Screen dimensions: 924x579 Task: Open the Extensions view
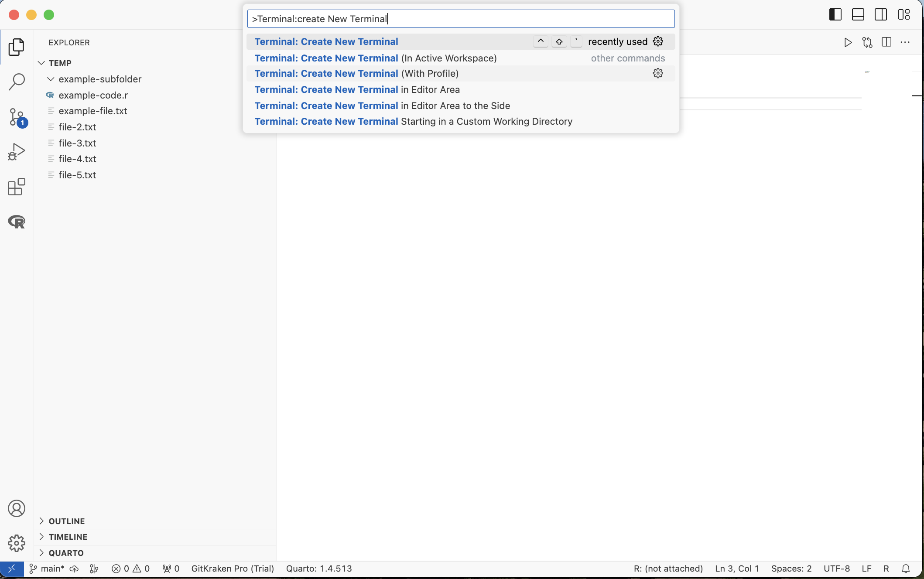tap(17, 187)
